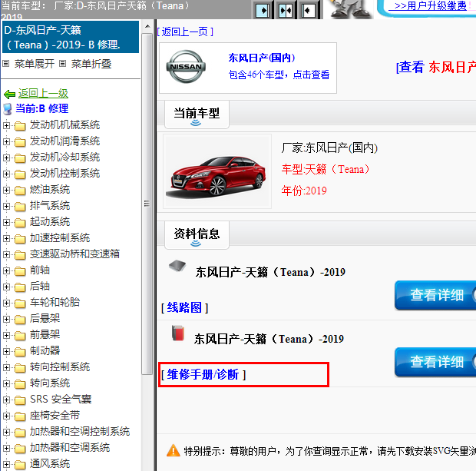The width and height of the screenshot is (476, 471).
Task: Expand the 发动机机械系统 tree node
Action: tap(6, 125)
